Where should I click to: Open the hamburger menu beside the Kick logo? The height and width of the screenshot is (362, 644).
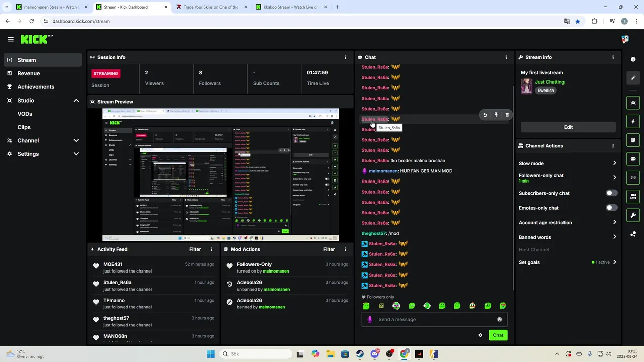pyautogui.click(x=10, y=39)
